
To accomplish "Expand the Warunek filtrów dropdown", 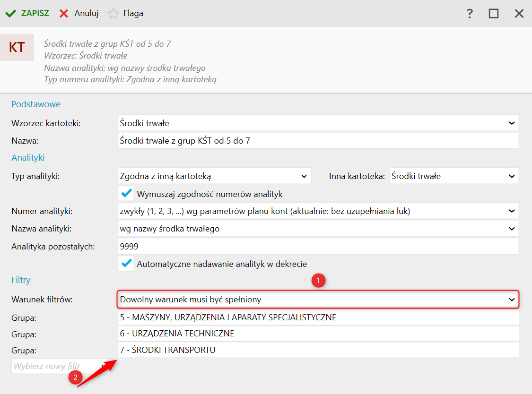I will (512, 300).
